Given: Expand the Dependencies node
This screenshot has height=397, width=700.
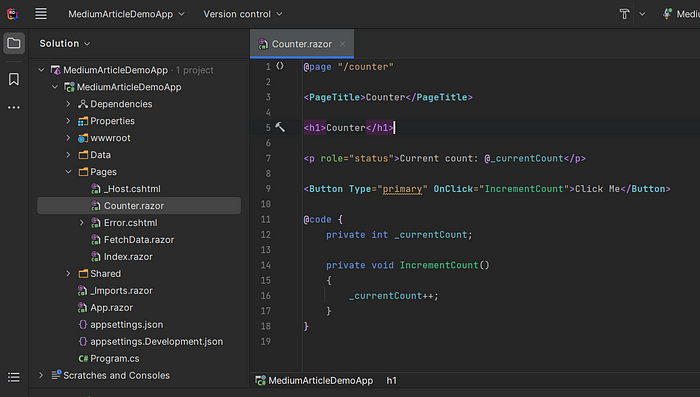Looking at the screenshot, I should [68, 104].
